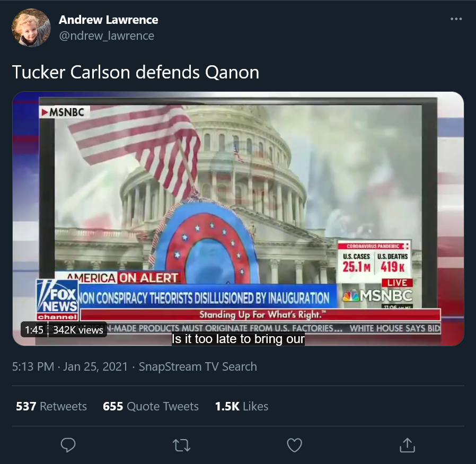Click the Fox News channel logo in video
This screenshot has width=476, height=464.
pos(57,300)
